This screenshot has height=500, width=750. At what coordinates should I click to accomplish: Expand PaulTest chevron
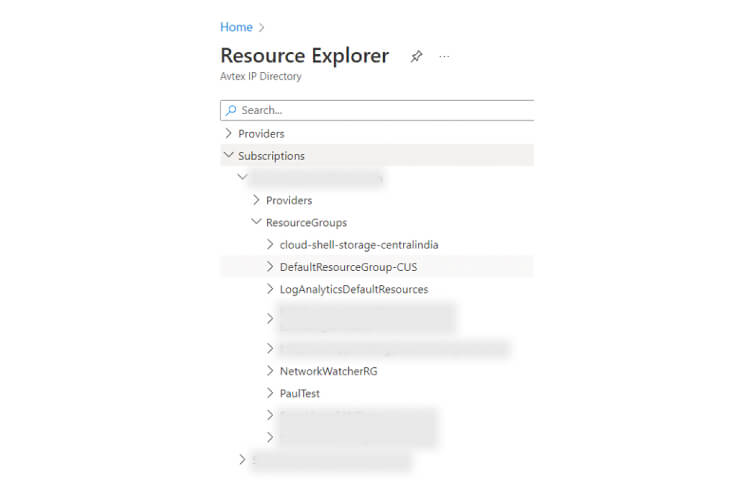(270, 393)
